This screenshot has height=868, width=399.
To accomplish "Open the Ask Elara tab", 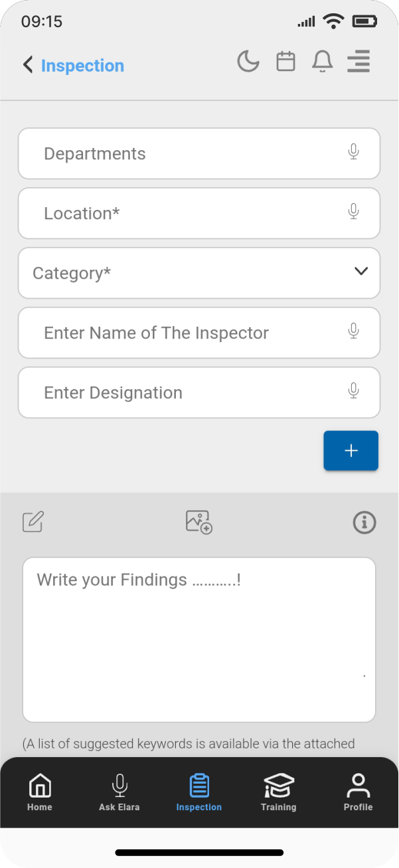I will tap(120, 792).
